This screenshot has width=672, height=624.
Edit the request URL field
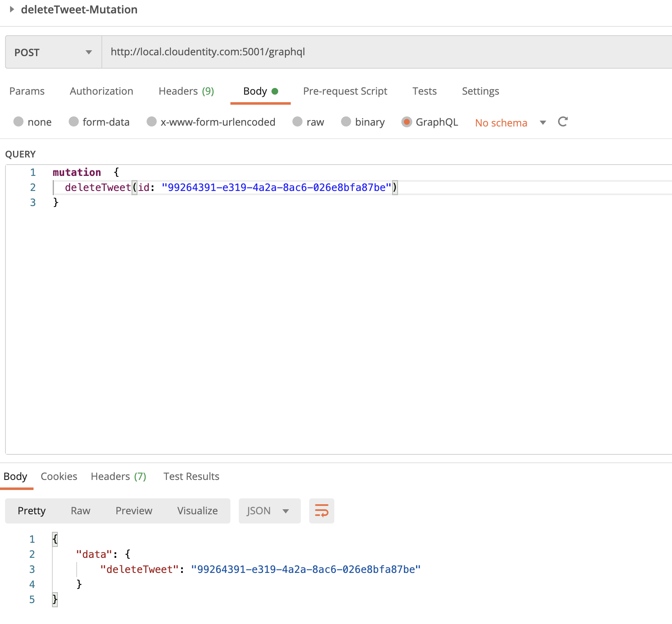point(387,52)
